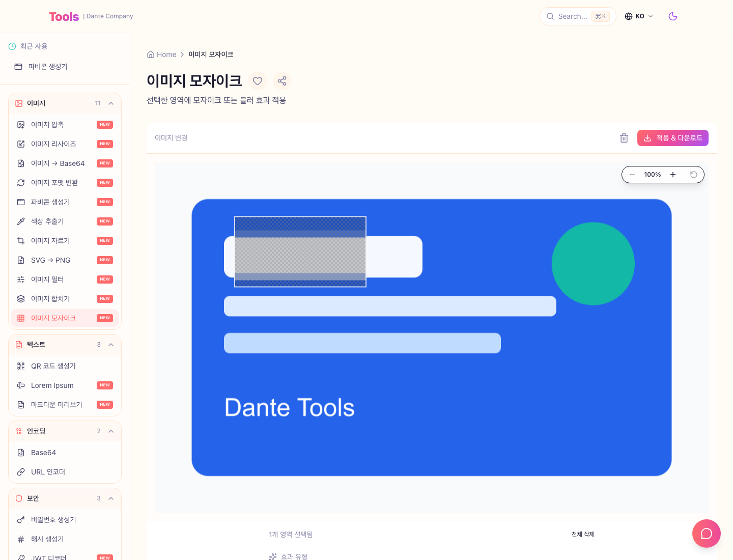The image size is (733, 560).
Task: Click the Dante Tools text in image
Action: coord(290,407)
